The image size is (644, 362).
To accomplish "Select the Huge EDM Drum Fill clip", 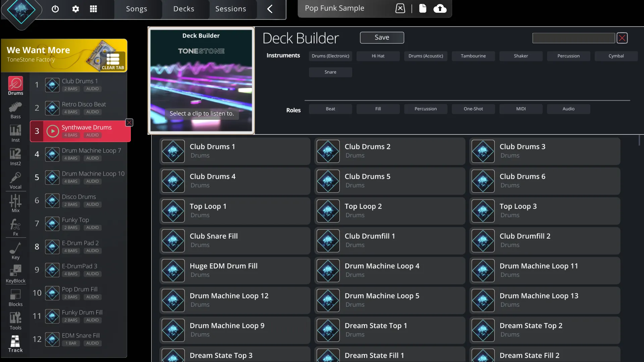I will (x=235, y=270).
